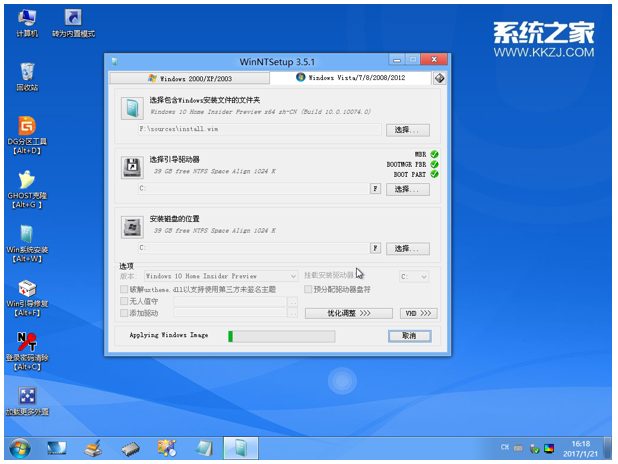Click the WinNTSetup diamond icon beside the tabs

coord(439,78)
